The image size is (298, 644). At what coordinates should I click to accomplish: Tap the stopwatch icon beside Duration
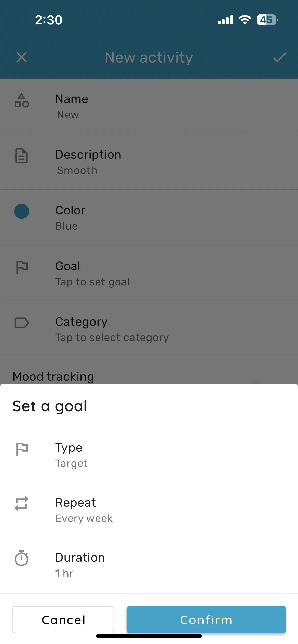(x=22, y=558)
